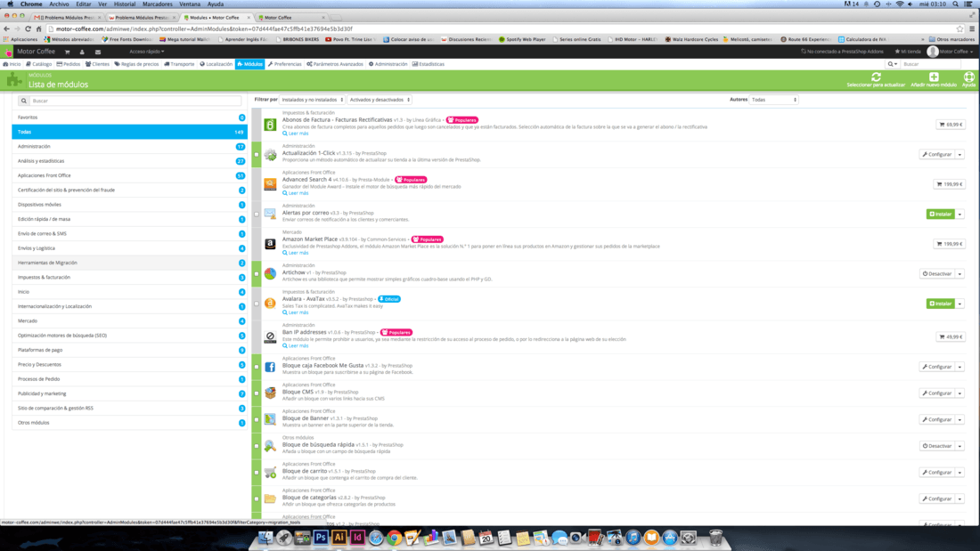
Task: Click the Abonos de Factura module icon
Action: [x=270, y=125]
